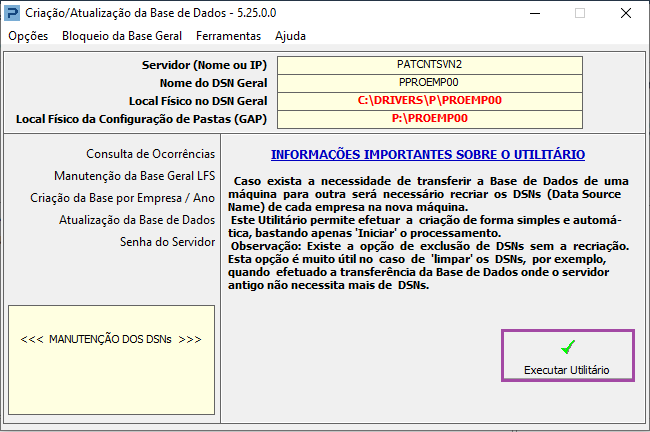Minimize the window
Screen dimensions: 650x432
(x=535, y=13)
